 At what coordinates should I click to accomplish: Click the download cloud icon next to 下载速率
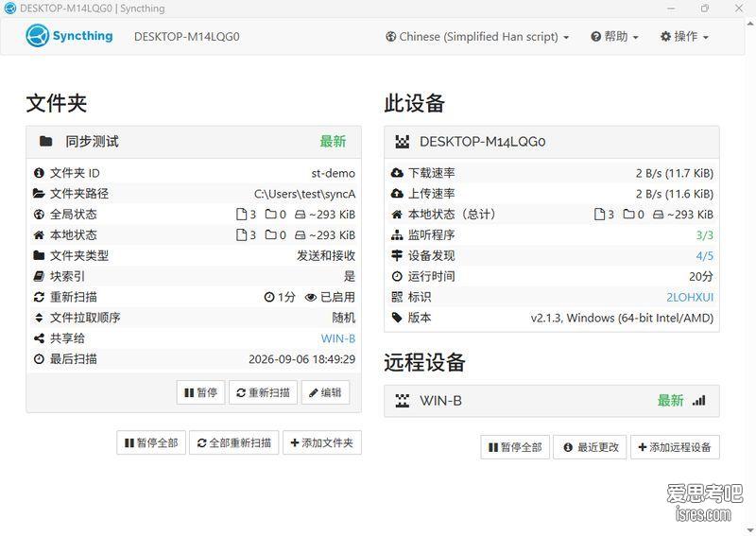click(x=397, y=173)
